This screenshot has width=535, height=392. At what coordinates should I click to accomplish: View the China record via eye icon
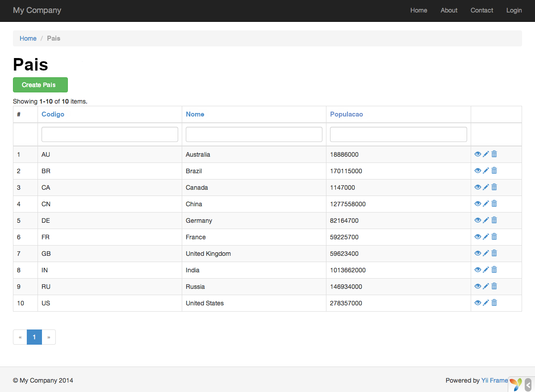[x=477, y=204]
